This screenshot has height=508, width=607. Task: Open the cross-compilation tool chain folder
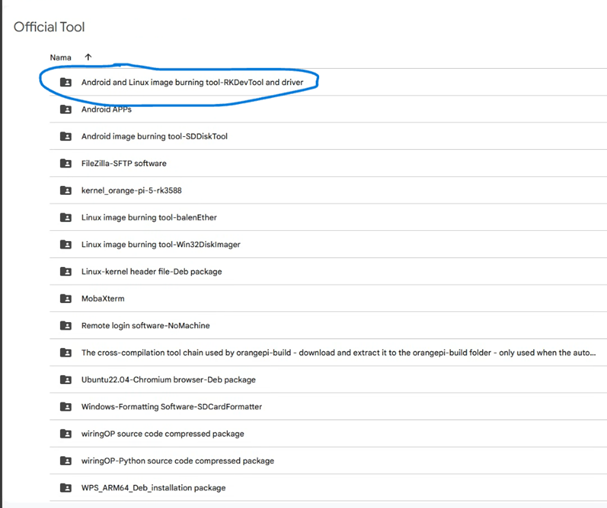[338, 352]
